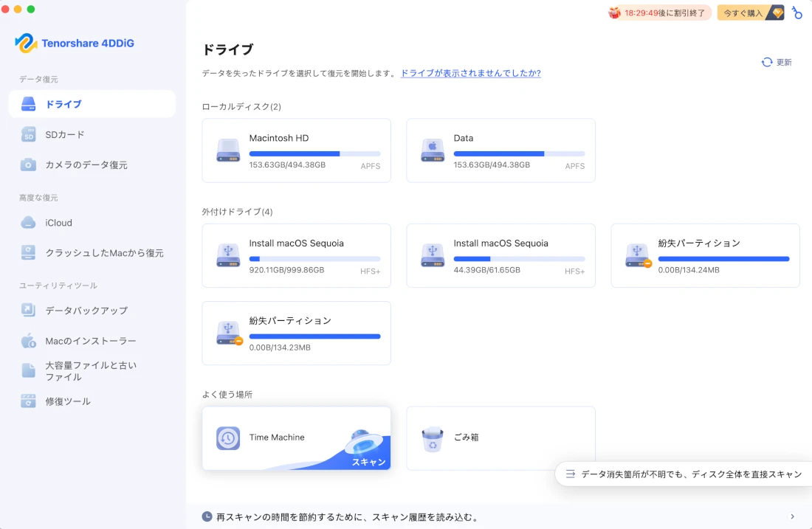
Task: Click the 44.39GB/61.65GB usage bar
Action: pos(520,259)
